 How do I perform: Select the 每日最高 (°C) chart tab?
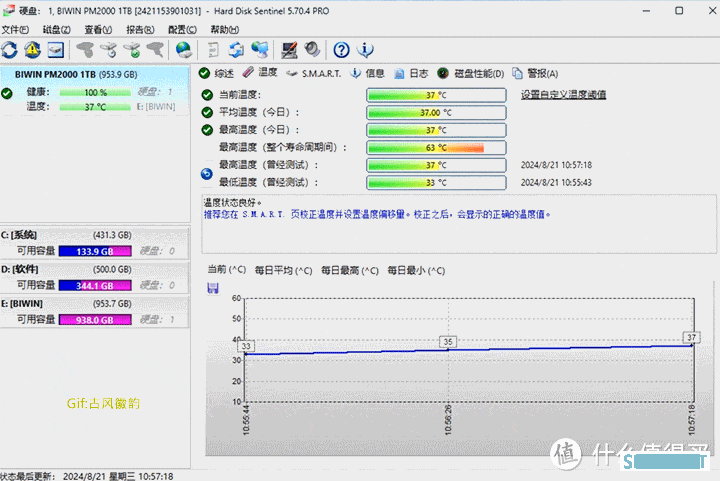349,270
